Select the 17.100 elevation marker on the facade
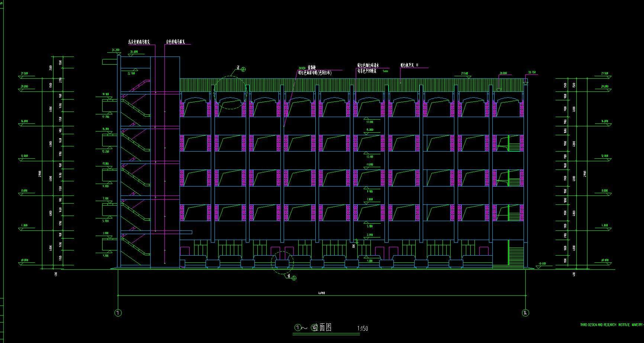 [x=370, y=122]
